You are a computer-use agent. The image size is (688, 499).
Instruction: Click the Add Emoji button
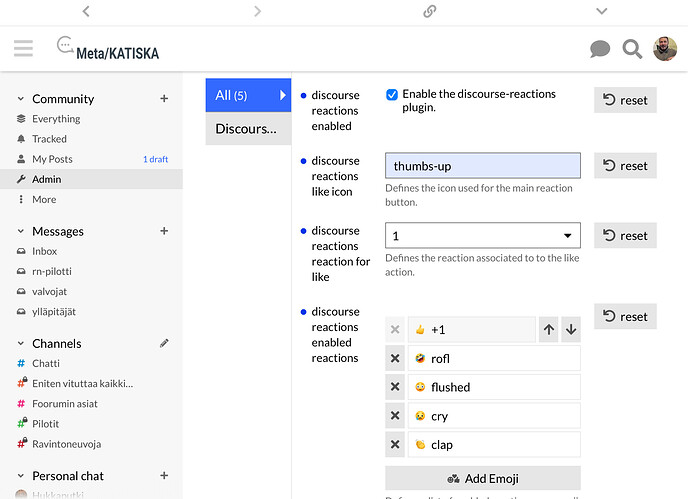[x=483, y=478]
